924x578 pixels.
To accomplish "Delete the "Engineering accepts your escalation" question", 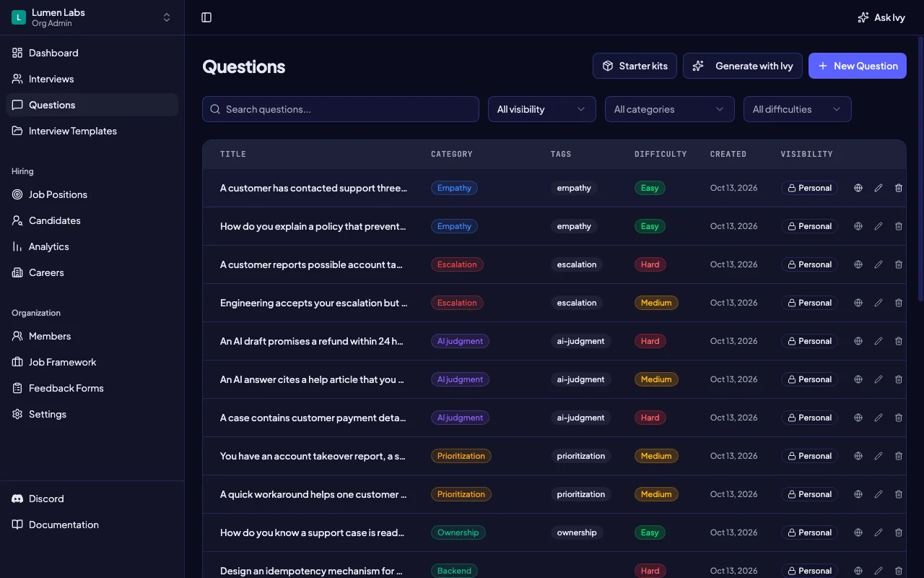I will 899,303.
